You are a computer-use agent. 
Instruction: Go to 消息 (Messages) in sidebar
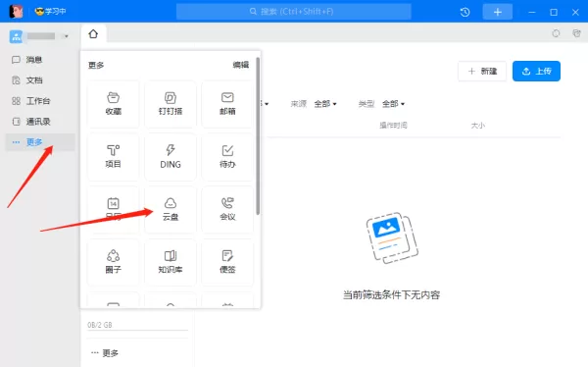pyautogui.click(x=40, y=60)
